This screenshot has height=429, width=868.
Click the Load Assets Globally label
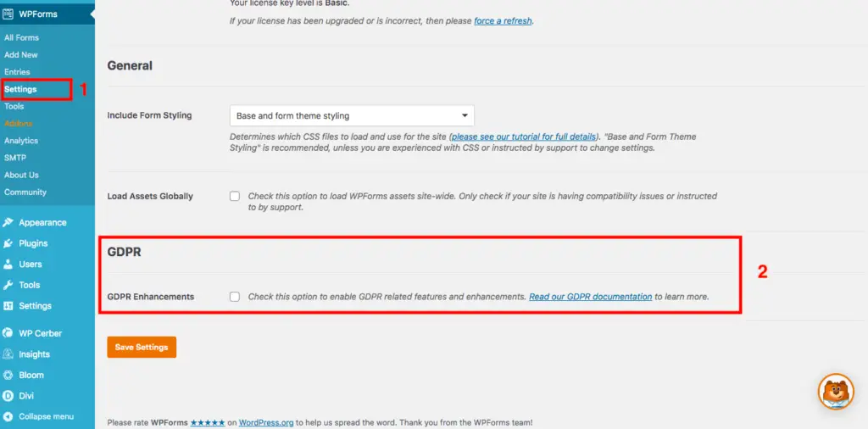[150, 196]
